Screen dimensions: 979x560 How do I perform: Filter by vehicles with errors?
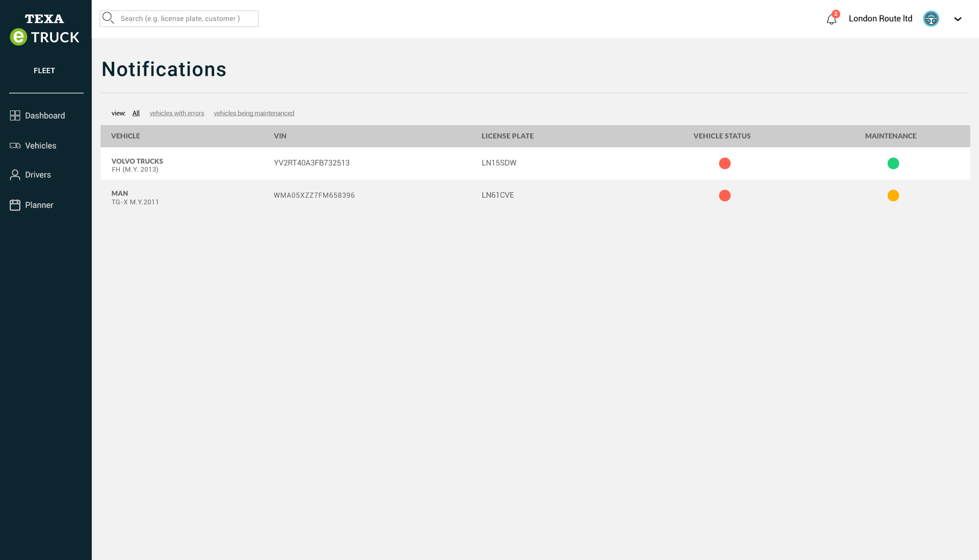pyautogui.click(x=177, y=113)
